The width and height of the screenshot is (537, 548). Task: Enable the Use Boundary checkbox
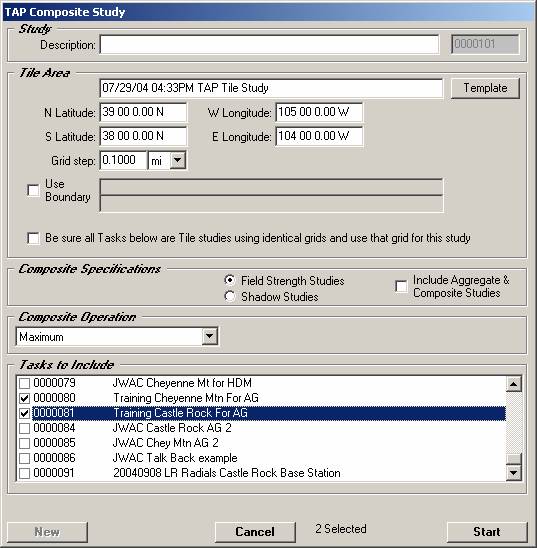pyautogui.click(x=33, y=190)
